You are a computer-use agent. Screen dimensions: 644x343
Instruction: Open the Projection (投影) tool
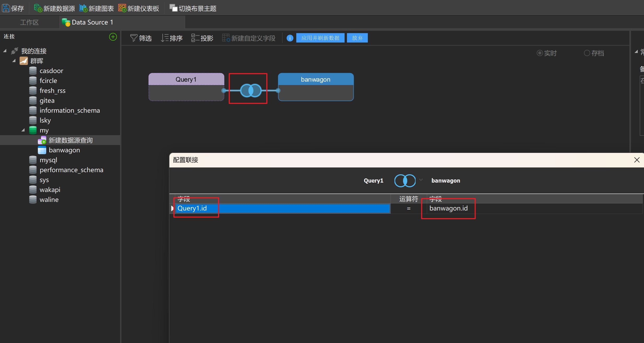(x=202, y=38)
